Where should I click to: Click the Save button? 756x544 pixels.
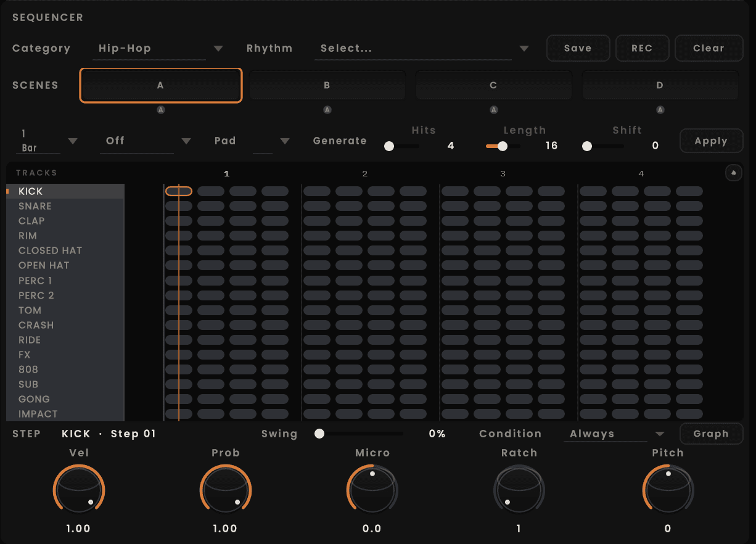[578, 48]
